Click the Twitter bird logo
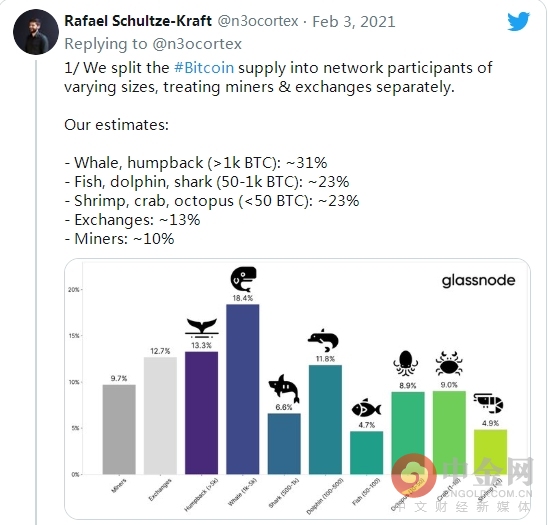 coord(519,21)
